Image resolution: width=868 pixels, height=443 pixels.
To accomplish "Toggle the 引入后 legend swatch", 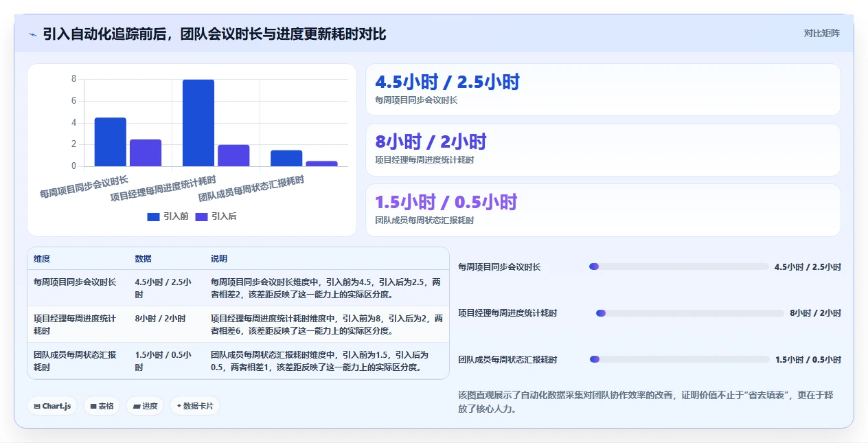I will [201, 216].
